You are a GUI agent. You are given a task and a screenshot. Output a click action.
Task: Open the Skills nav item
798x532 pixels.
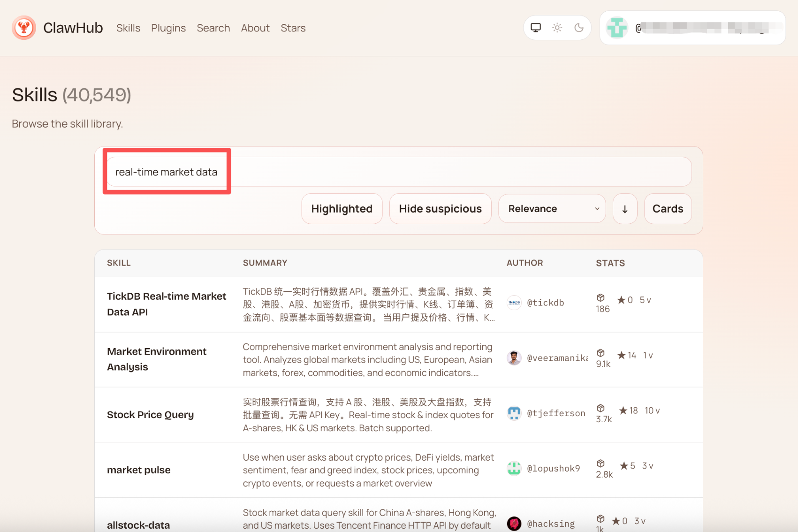[x=129, y=28]
